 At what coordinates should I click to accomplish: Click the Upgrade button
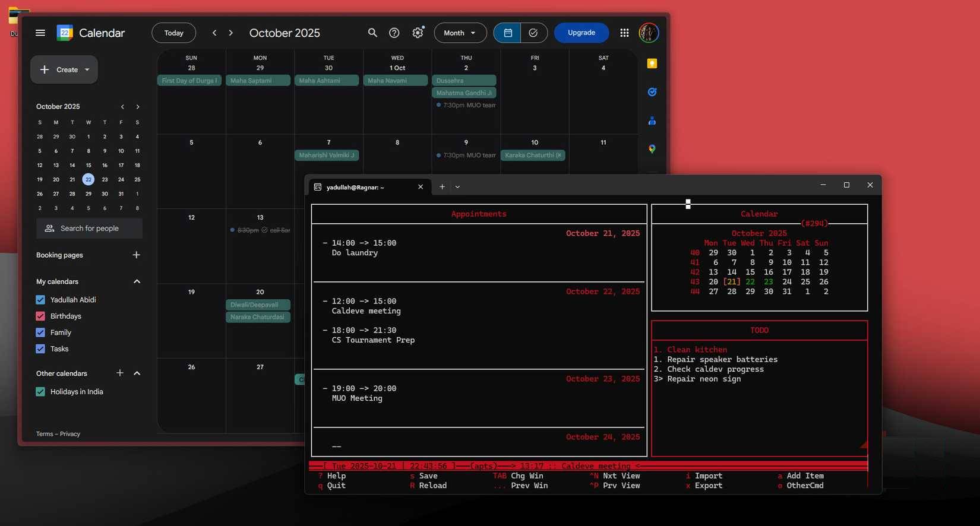click(581, 33)
